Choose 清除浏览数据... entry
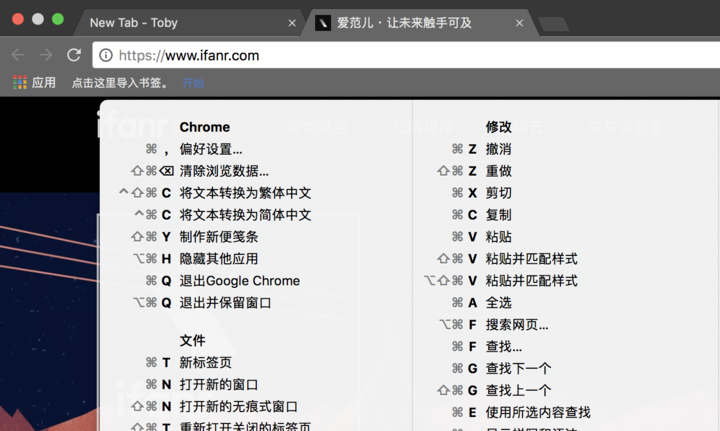Screen dimensions: 720x431 tap(224, 171)
